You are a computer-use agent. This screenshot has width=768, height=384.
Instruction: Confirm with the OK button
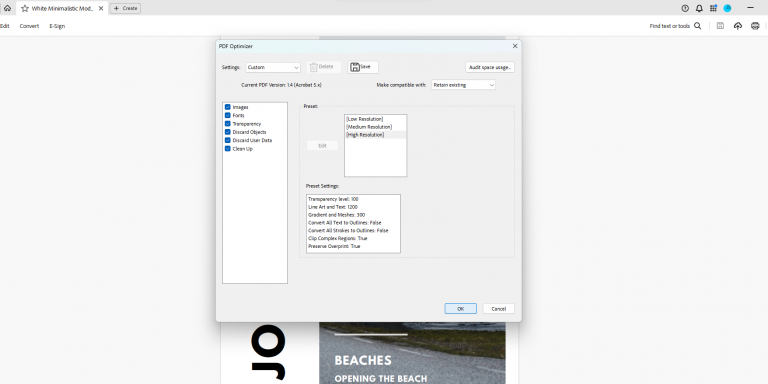[x=460, y=309]
